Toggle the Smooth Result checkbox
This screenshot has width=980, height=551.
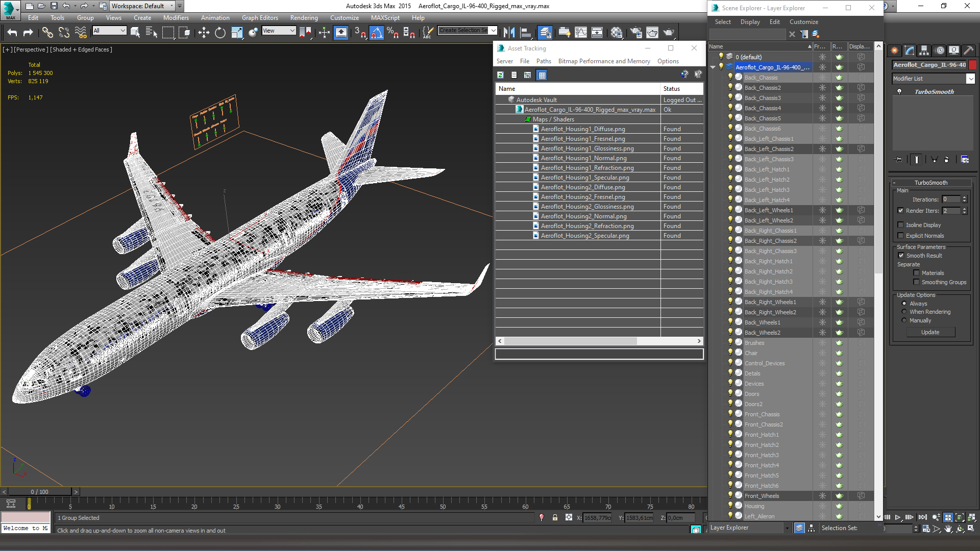click(901, 256)
